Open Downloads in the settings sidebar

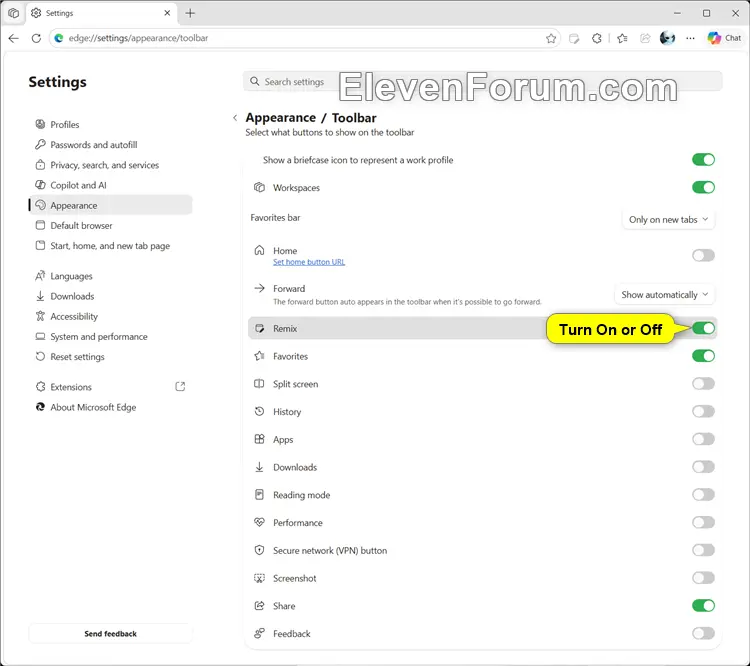point(110,296)
